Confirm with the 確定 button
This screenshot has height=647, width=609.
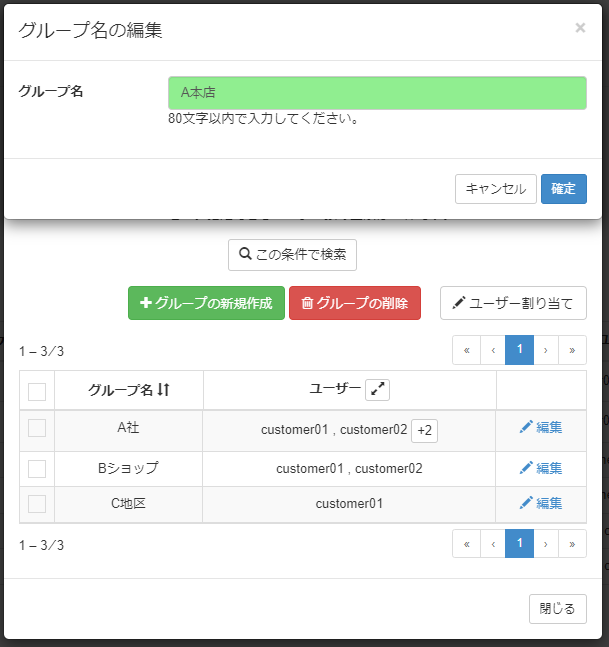[564, 189]
